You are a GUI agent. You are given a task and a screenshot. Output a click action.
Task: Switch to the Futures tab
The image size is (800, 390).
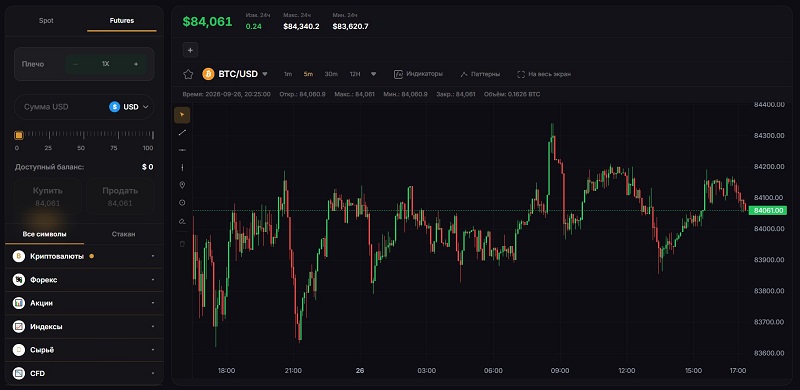point(122,21)
